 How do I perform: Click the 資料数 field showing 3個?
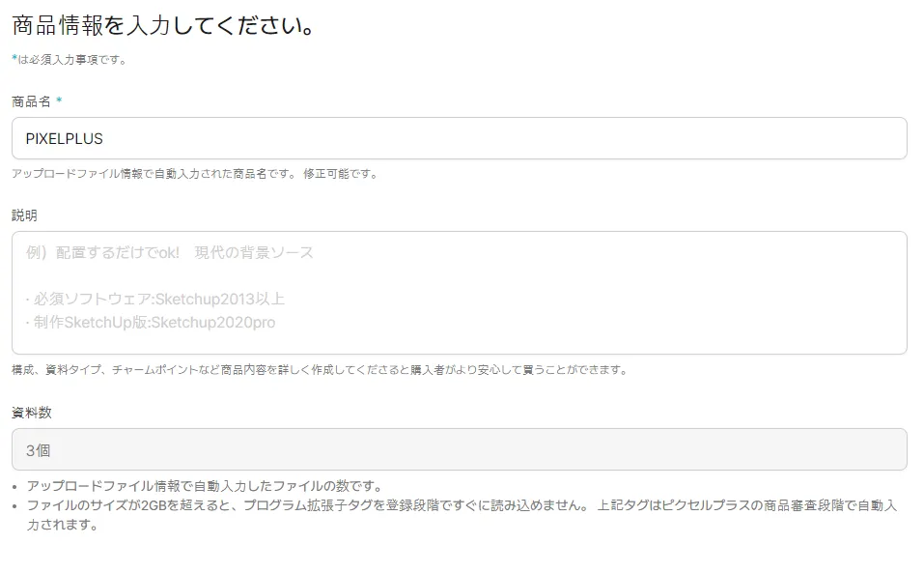459,449
